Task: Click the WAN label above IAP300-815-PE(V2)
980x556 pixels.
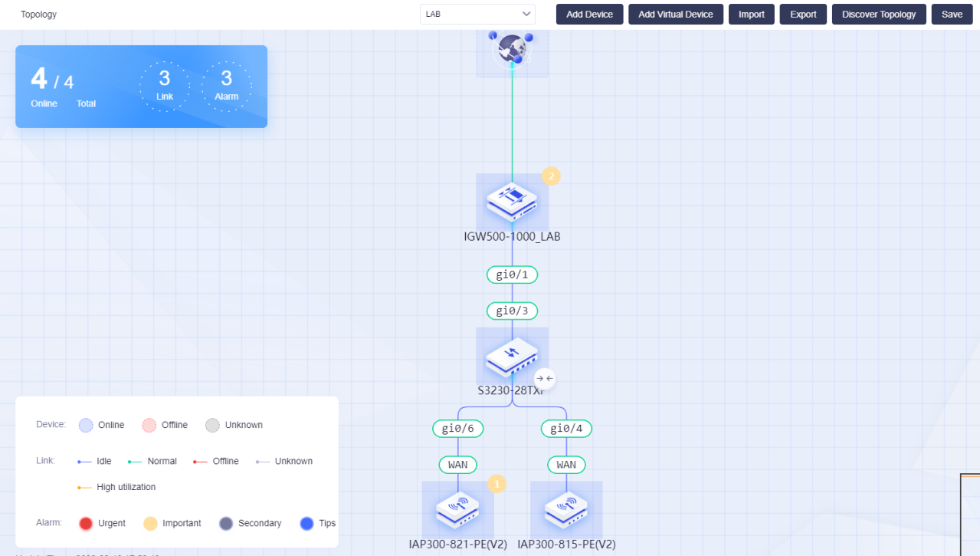Action: point(566,465)
